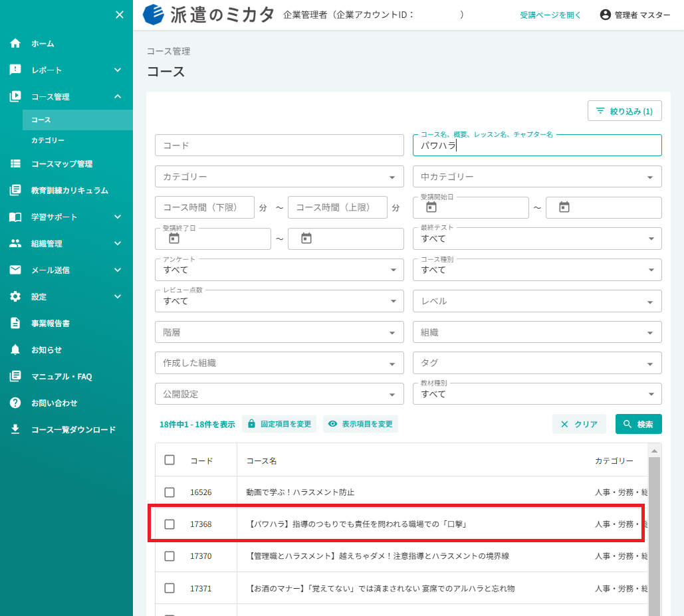Open the 階層 dropdown

(279, 332)
